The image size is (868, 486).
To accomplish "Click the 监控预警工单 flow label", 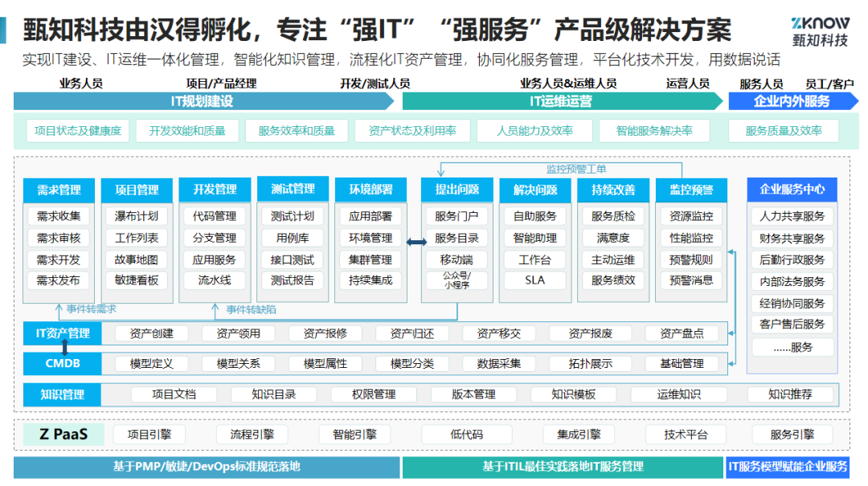I will (575, 169).
